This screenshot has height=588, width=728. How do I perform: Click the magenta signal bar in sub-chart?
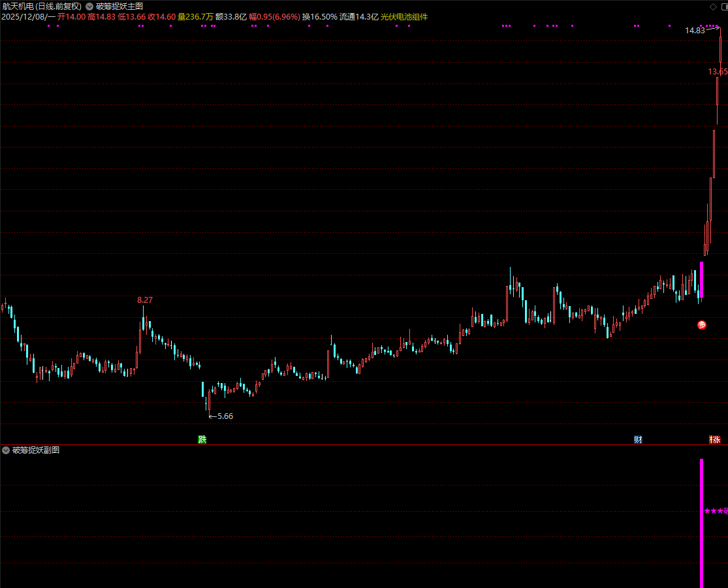coord(702,522)
